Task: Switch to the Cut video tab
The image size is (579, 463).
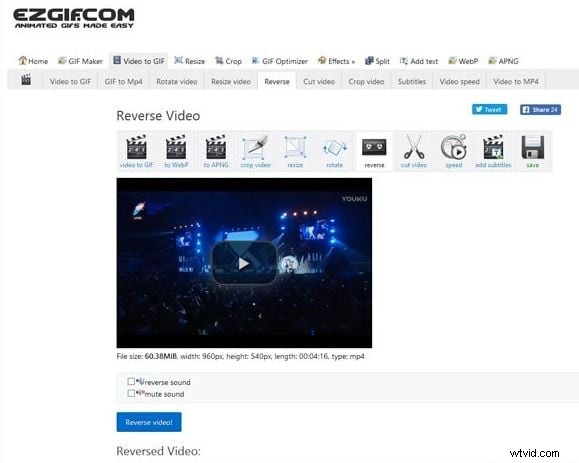Action: pyautogui.click(x=319, y=82)
